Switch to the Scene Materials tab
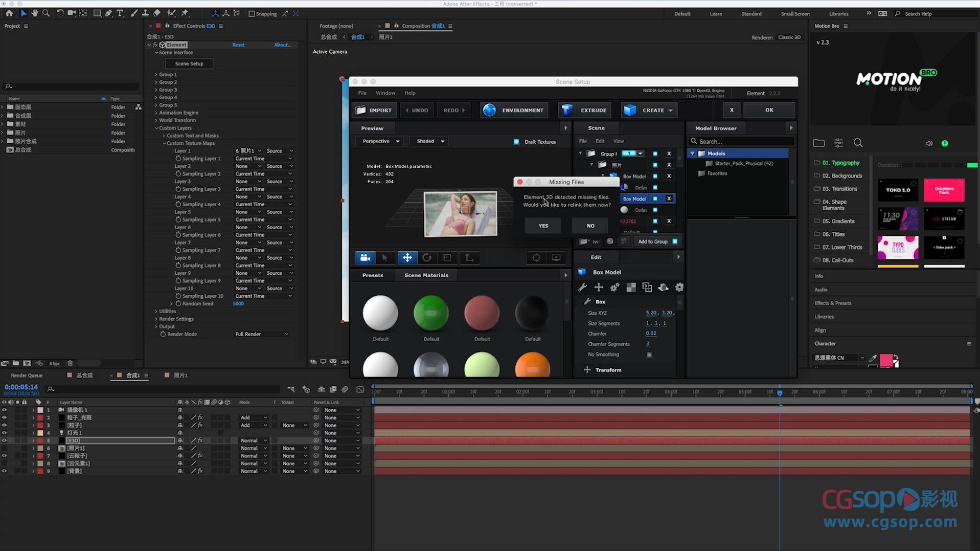The image size is (980, 551). [426, 275]
